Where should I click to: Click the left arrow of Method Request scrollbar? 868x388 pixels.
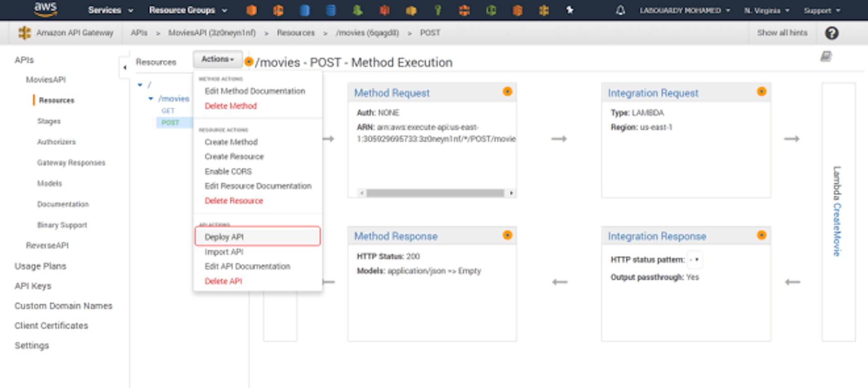click(362, 193)
